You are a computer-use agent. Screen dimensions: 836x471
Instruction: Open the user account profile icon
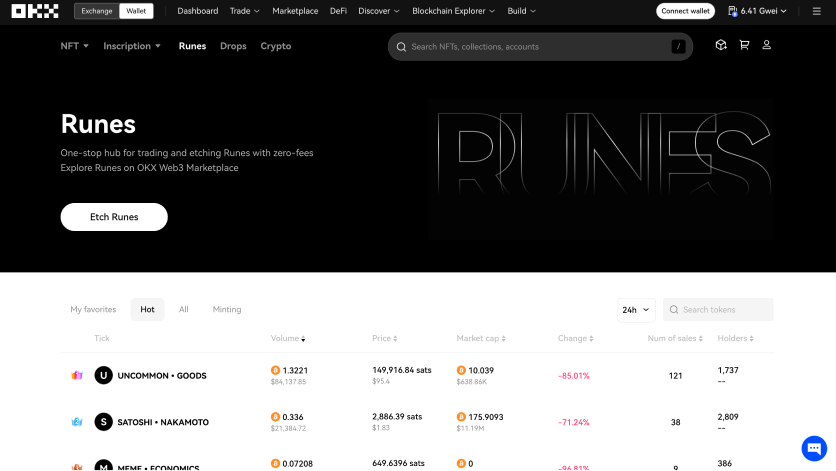(767, 45)
